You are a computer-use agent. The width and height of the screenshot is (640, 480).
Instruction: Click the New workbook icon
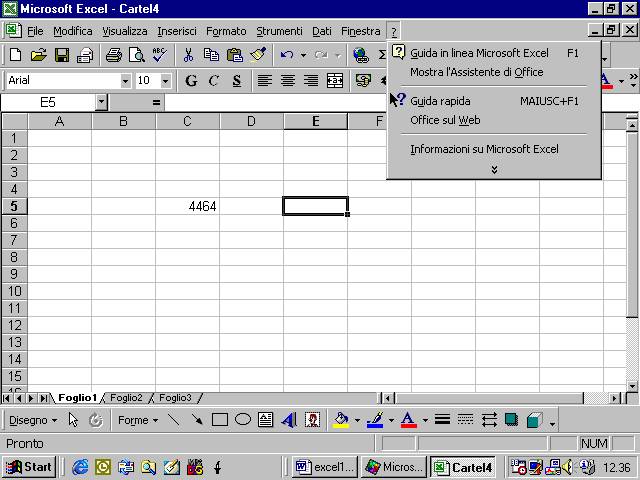click(x=16, y=55)
